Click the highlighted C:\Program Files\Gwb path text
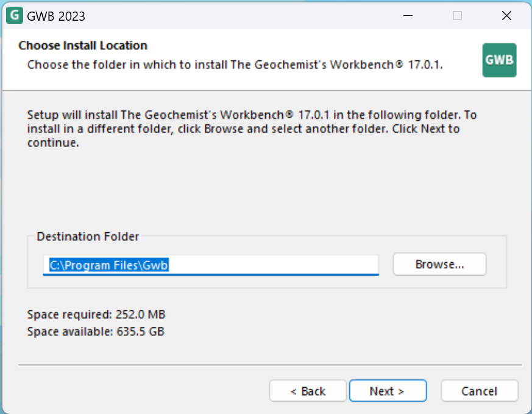Screen dimensions: 532x414 coord(108,265)
